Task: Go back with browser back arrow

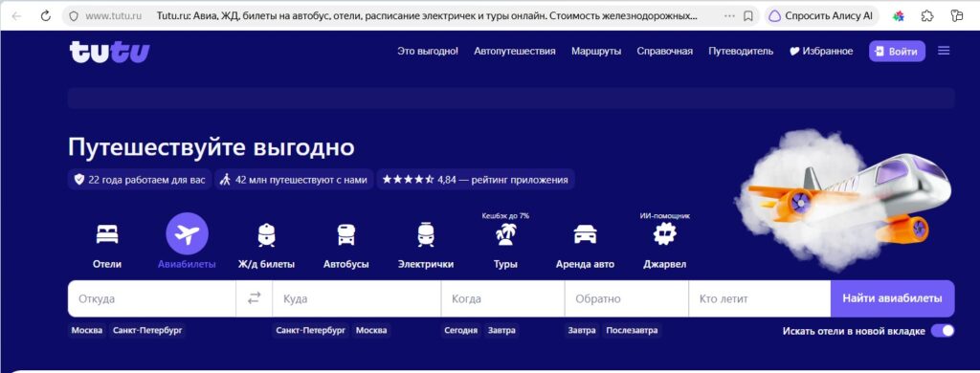Action: pyautogui.click(x=16, y=16)
